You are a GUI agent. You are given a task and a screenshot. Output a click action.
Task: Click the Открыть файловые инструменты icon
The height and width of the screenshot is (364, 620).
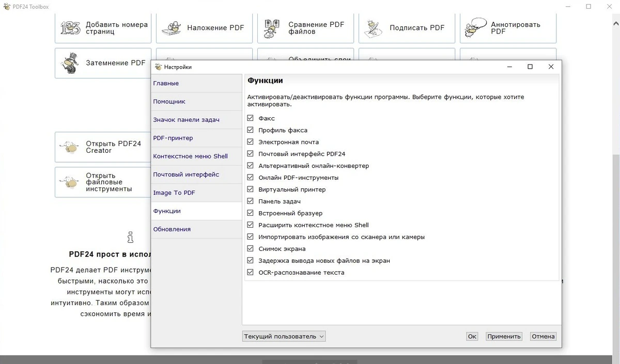point(70,182)
